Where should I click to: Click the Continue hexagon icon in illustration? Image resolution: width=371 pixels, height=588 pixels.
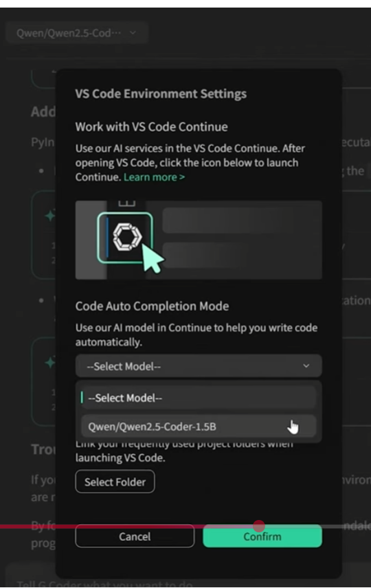[x=127, y=237]
